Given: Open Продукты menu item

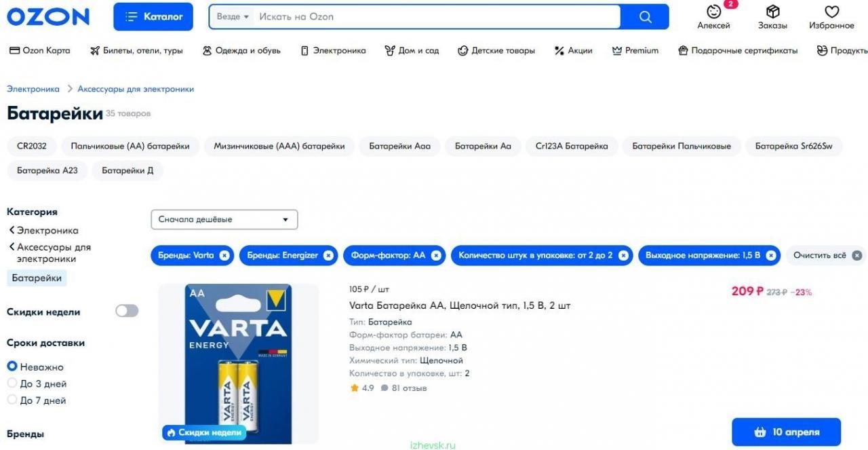Looking at the screenshot, I should pyautogui.click(x=842, y=50).
